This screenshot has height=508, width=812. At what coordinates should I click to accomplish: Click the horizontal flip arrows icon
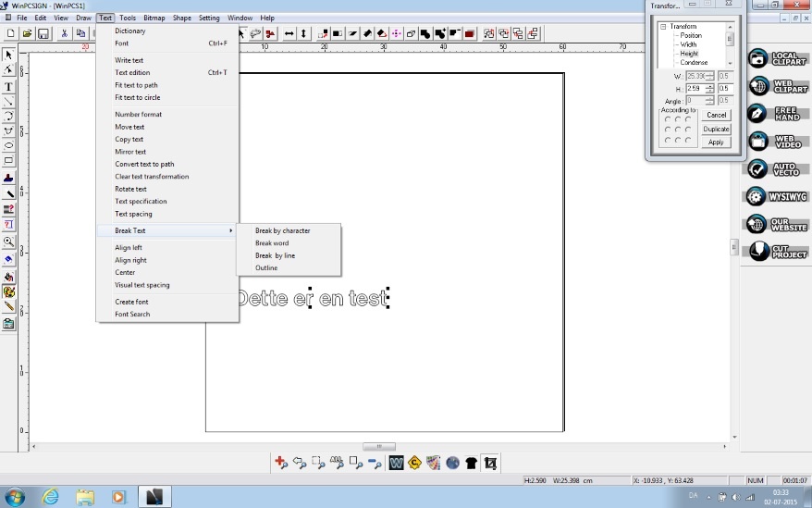(x=289, y=33)
